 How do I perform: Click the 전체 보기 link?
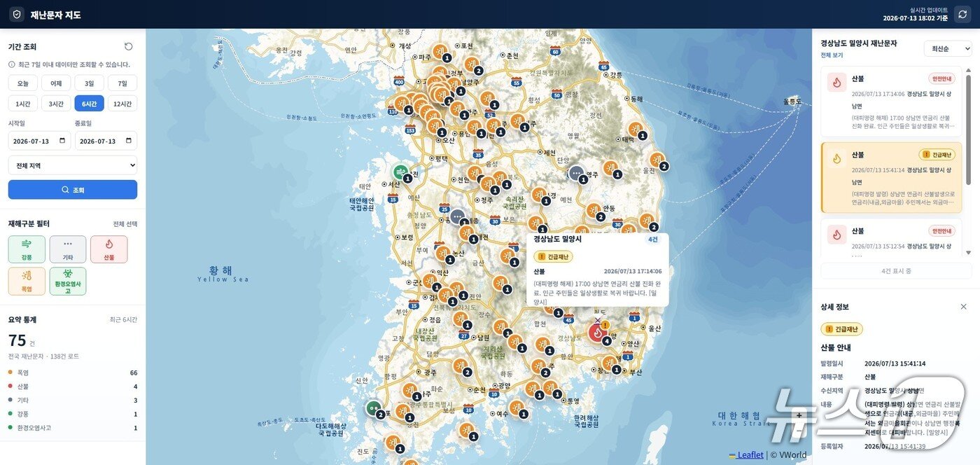pyautogui.click(x=832, y=55)
